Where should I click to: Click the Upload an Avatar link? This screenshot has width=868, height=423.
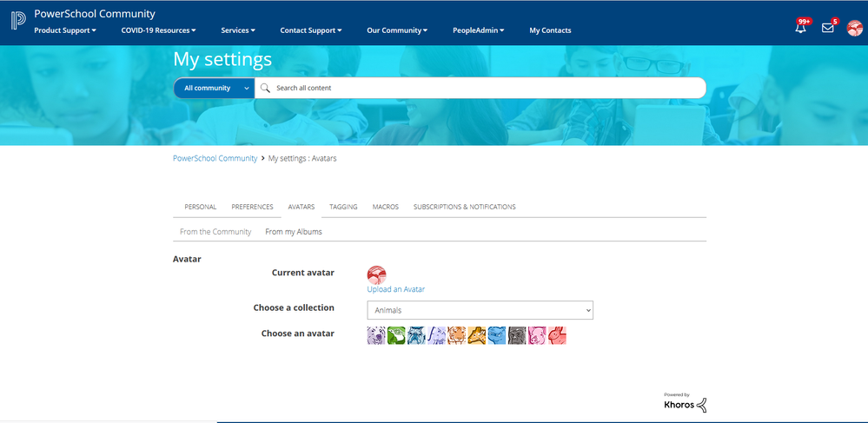395,289
